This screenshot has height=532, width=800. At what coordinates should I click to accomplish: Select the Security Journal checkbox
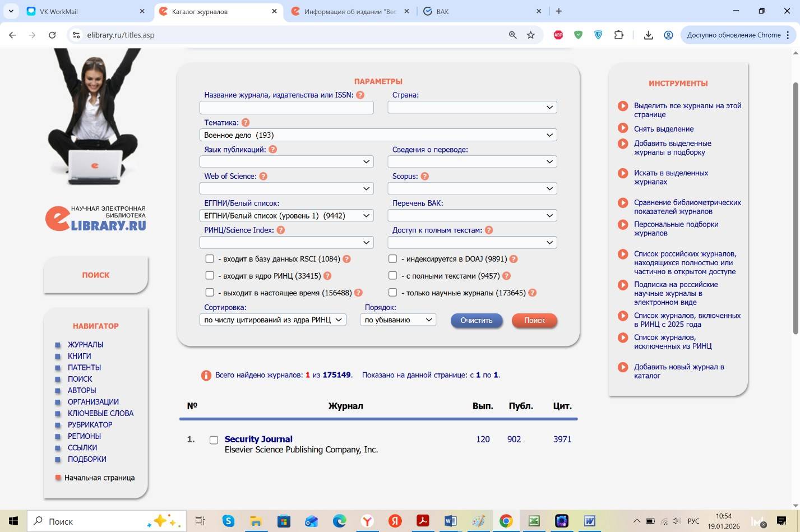click(214, 440)
